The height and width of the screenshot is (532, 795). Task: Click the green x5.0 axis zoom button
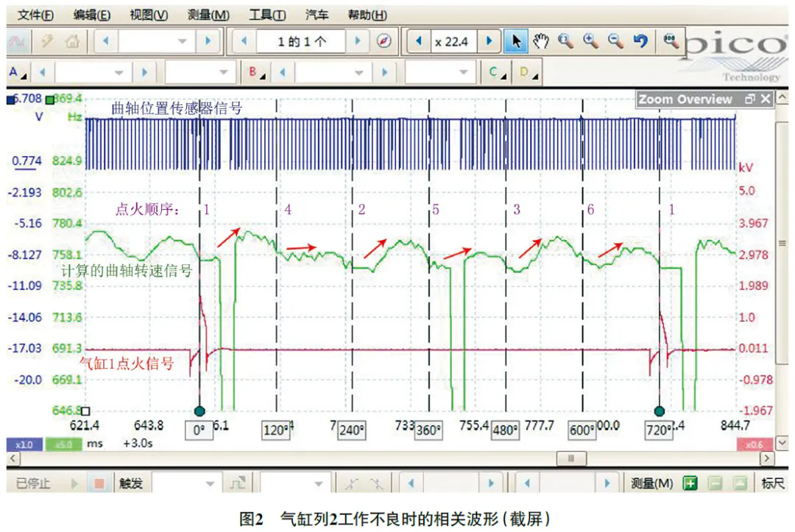[63, 444]
